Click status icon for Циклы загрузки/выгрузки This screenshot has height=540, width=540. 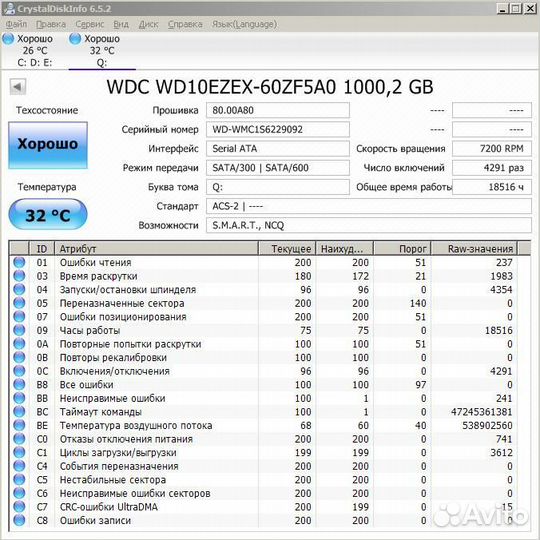pyautogui.click(x=19, y=452)
